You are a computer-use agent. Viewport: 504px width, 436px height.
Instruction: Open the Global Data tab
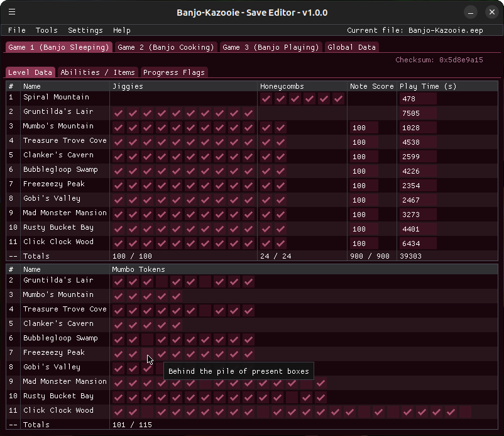[x=352, y=47]
